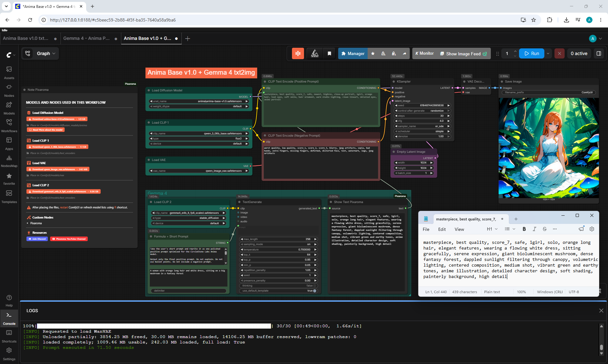Cancel the current run with red X
The height and width of the screenshot is (364, 608).
pyautogui.click(x=559, y=53)
